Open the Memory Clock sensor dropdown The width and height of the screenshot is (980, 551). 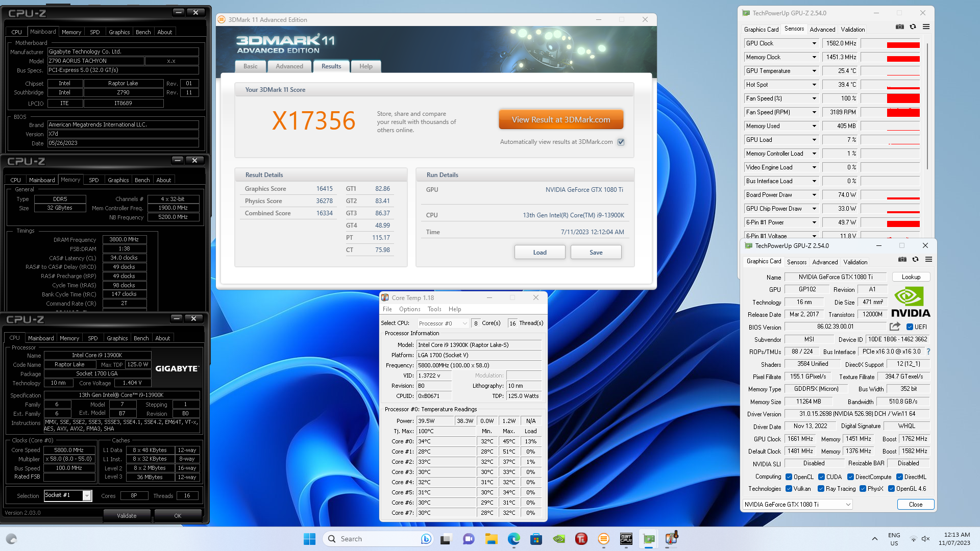(x=814, y=57)
